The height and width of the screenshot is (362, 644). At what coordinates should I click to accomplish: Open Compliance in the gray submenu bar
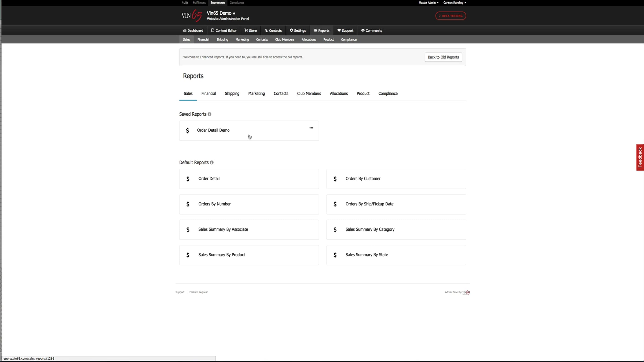[349, 39]
